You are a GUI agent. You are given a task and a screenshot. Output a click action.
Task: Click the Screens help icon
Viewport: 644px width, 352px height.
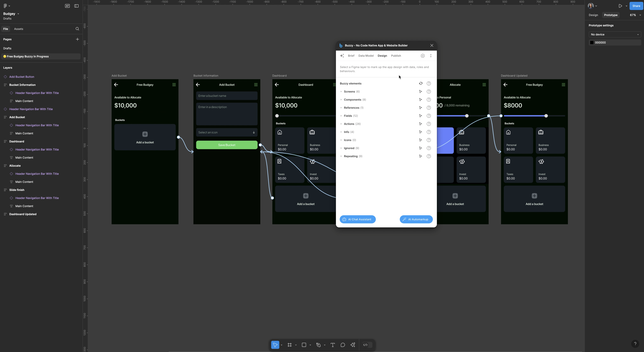[x=428, y=91]
